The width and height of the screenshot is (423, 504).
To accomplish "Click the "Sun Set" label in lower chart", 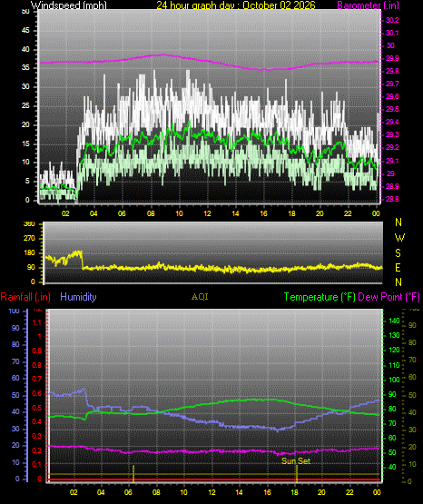I will 296,461.
